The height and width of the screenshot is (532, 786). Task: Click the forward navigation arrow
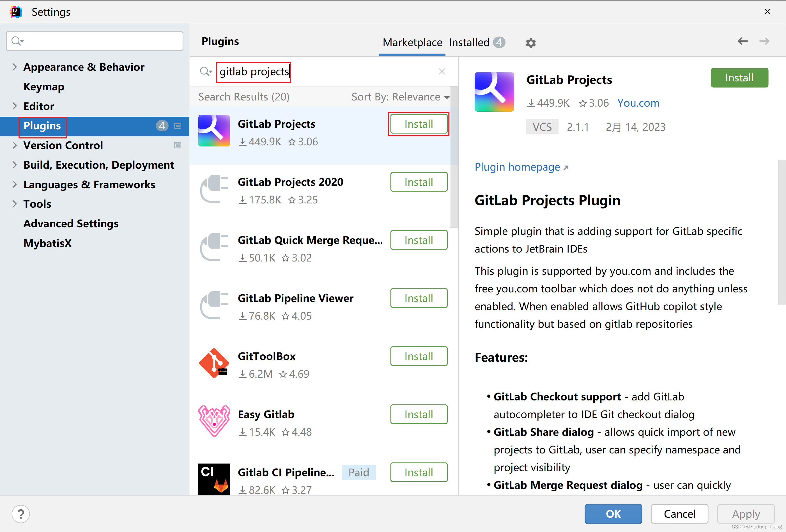pos(764,41)
